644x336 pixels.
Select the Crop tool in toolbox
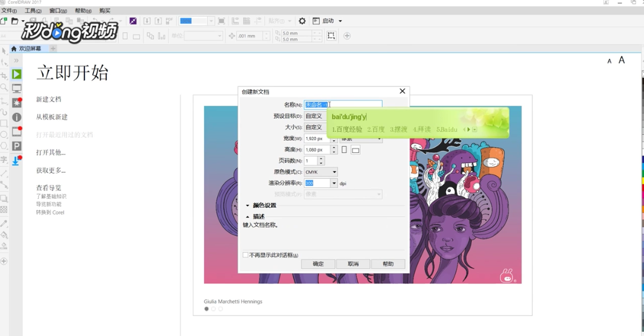click(4, 76)
